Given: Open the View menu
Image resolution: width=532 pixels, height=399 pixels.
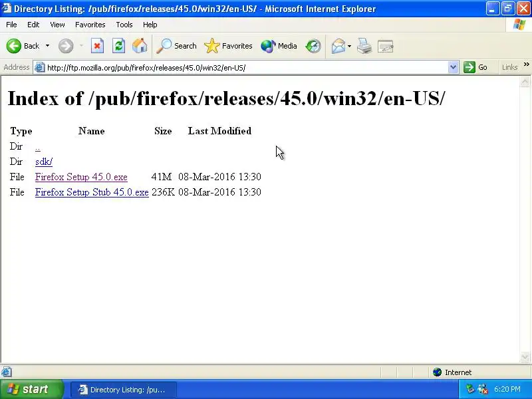Looking at the screenshot, I should tap(57, 25).
